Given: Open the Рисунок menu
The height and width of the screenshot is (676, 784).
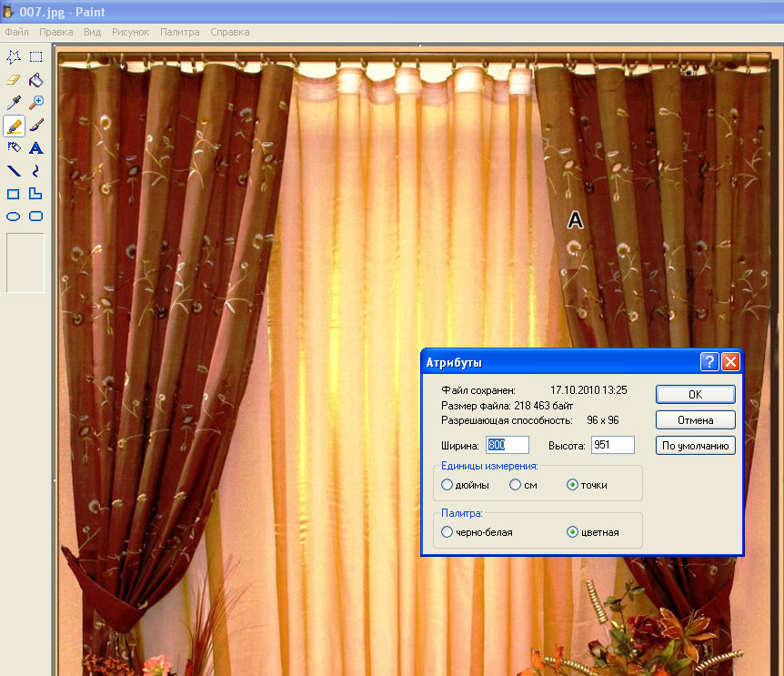Looking at the screenshot, I should point(130,31).
